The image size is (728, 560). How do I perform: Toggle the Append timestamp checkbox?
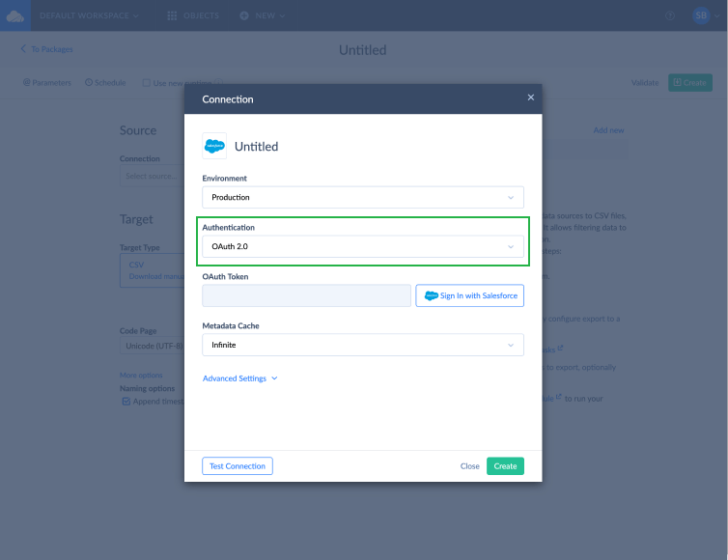[126, 402]
